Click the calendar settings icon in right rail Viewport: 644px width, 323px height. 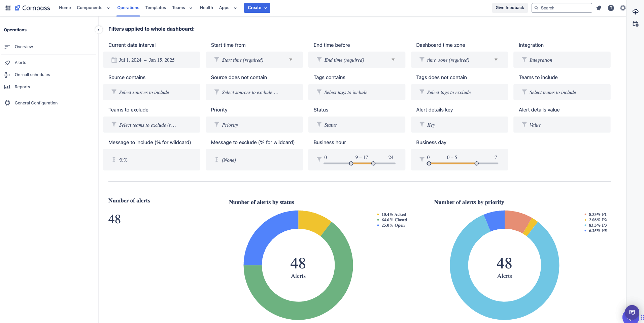pyautogui.click(x=636, y=24)
